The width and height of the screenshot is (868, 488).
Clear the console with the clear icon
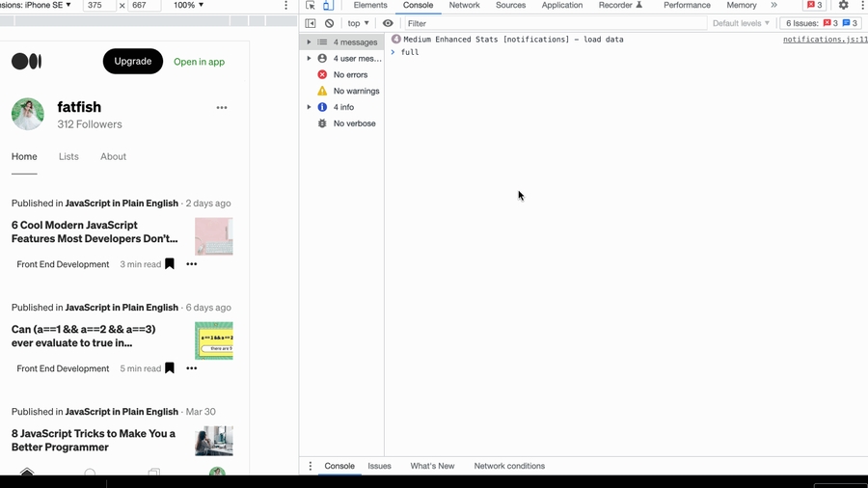[329, 23]
